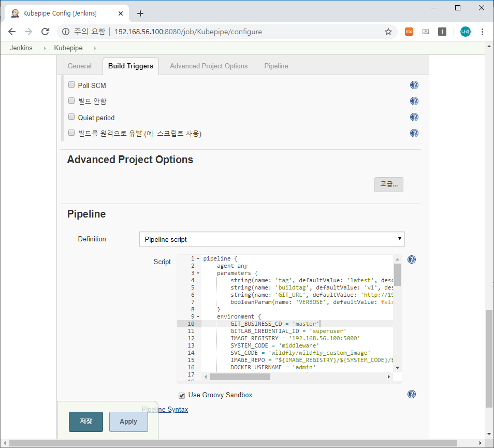Open the orange extension icon
This screenshot has height=448, width=494.
pyautogui.click(x=409, y=32)
